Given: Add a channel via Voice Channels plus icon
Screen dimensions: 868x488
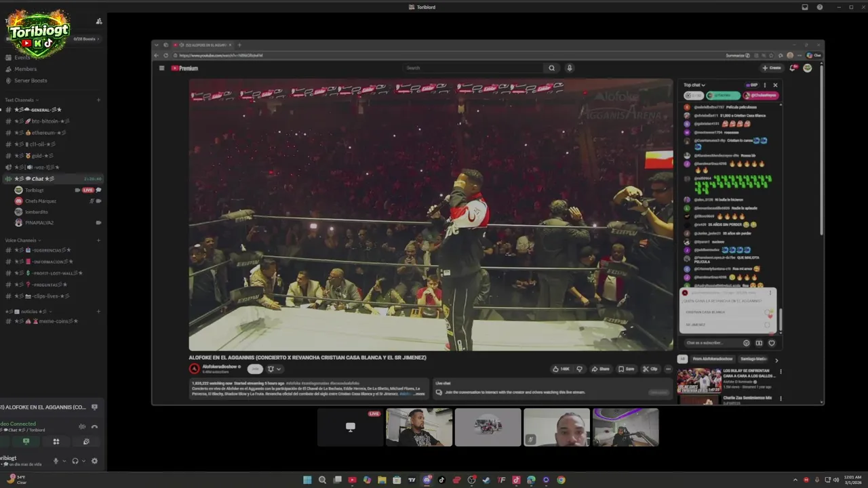Looking at the screenshot, I should 98,240.
